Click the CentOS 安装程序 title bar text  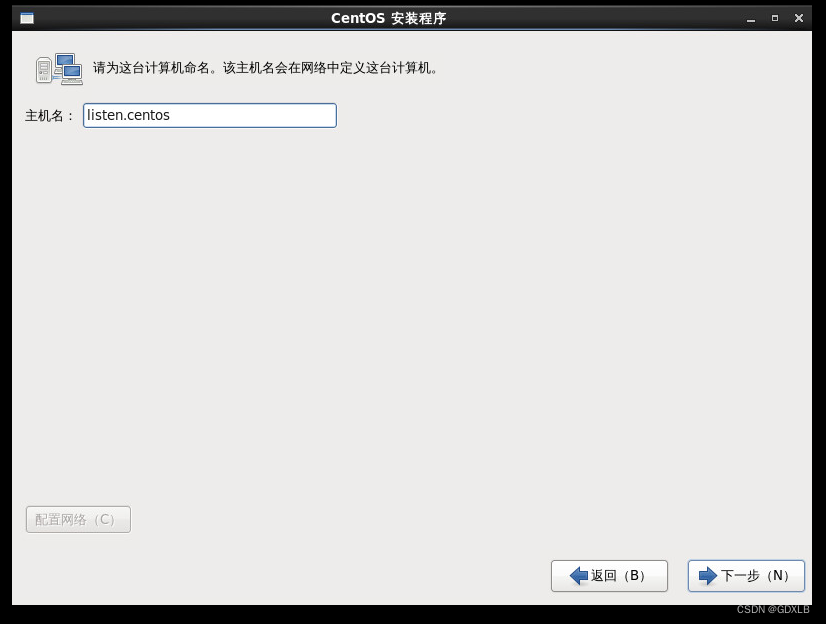[x=389, y=17]
